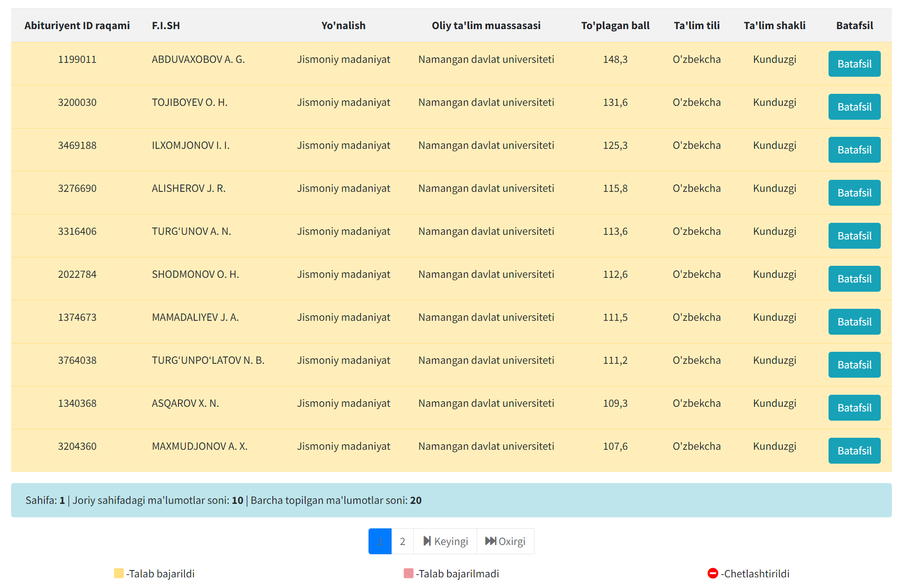Click score 113,6

point(615,231)
